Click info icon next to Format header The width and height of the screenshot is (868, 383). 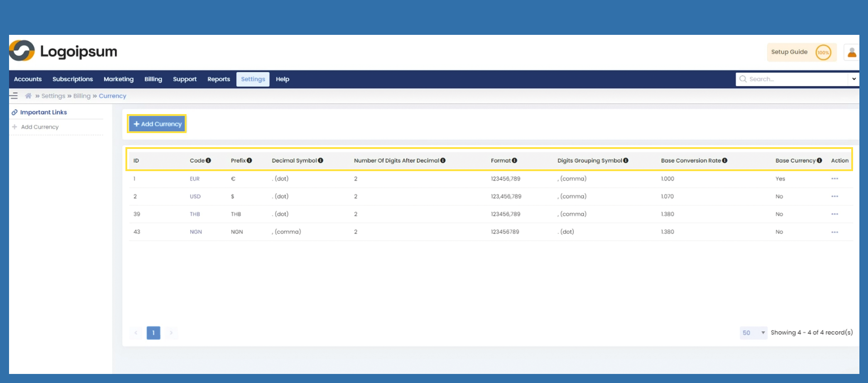[514, 161]
